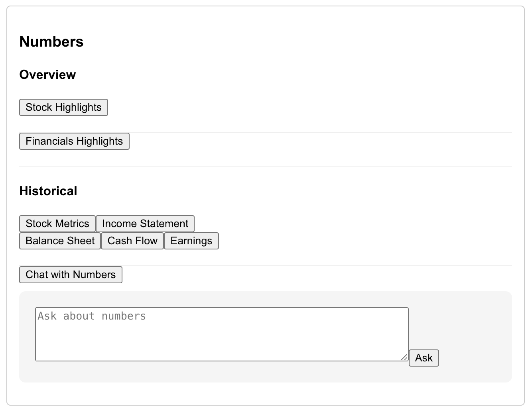Click the divider line above Chat with Numbers
532x412 pixels.
[319, 266]
